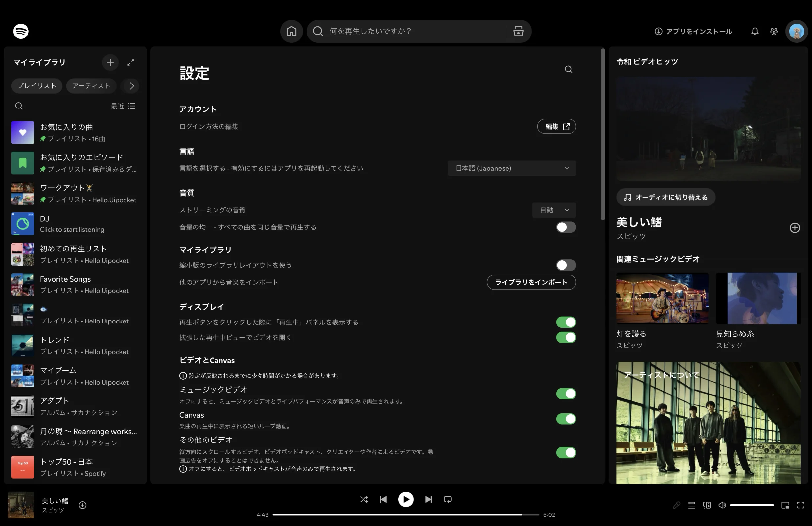
Task: Open Favorite Songs playlist
Action: 75,284
